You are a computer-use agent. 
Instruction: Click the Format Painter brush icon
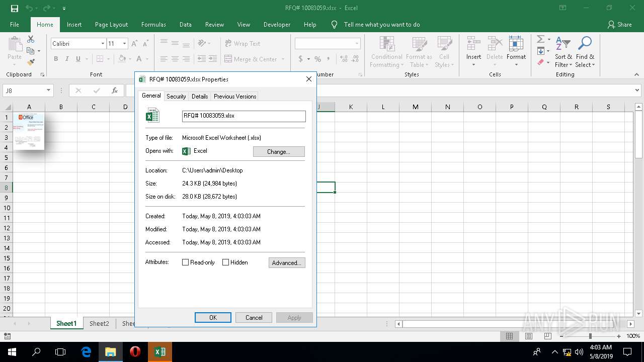[x=31, y=62]
